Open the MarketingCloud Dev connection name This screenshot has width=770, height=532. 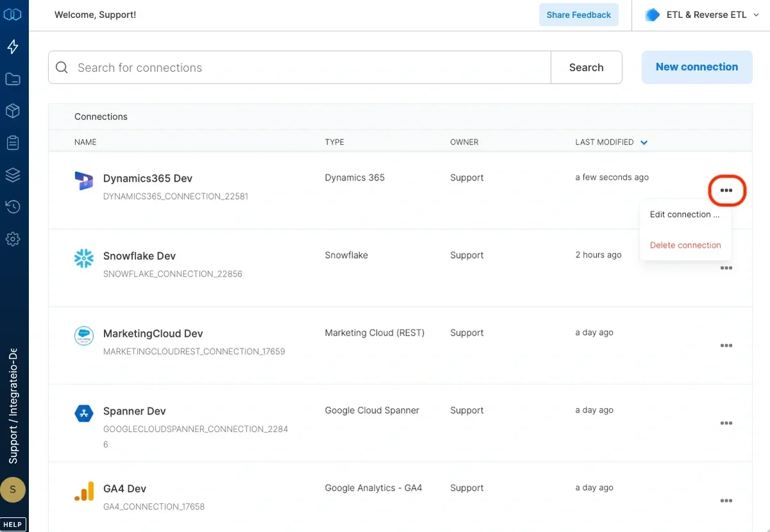153,334
